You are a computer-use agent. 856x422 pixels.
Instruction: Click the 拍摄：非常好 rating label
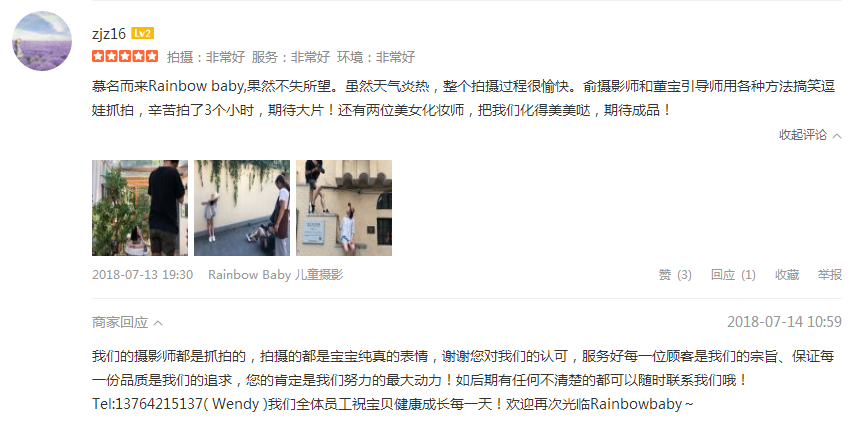[x=206, y=57]
